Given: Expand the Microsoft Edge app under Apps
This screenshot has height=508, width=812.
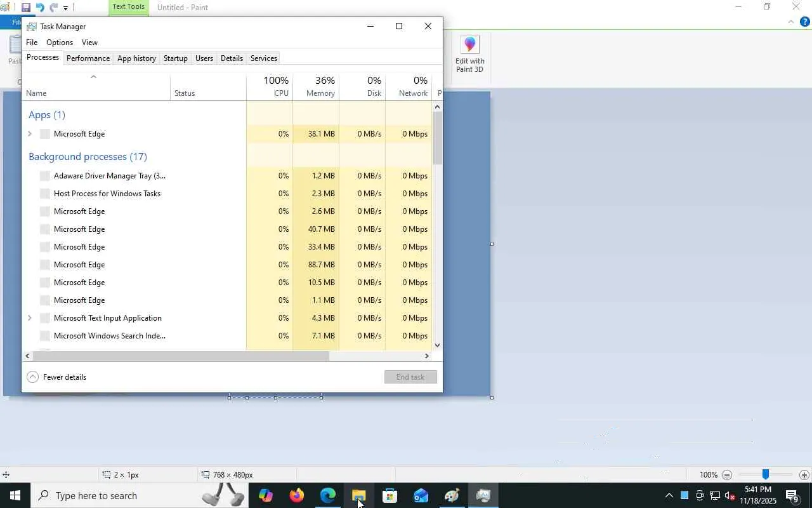Looking at the screenshot, I should pos(30,134).
